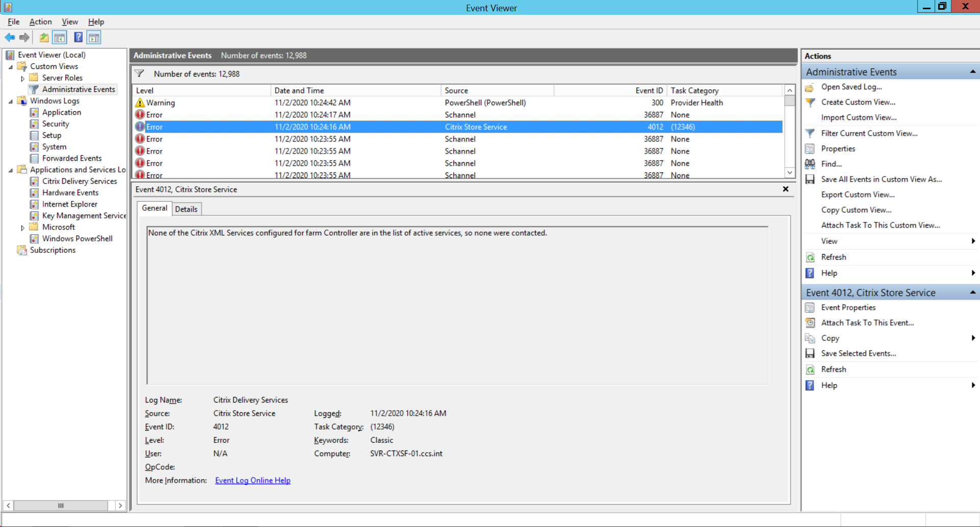This screenshot has width=980, height=527.
Task: Click the Copy icon in the Actions pane
Action: (x=810, y=338)
